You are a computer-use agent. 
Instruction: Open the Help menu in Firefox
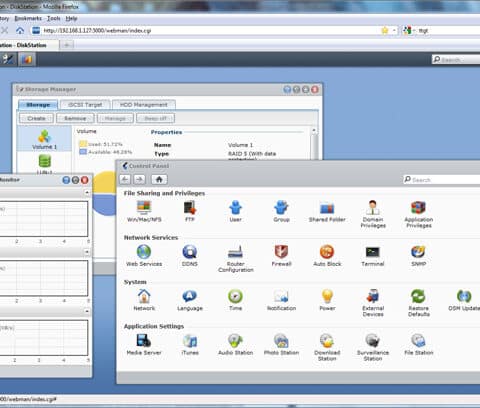pos(71,18)
